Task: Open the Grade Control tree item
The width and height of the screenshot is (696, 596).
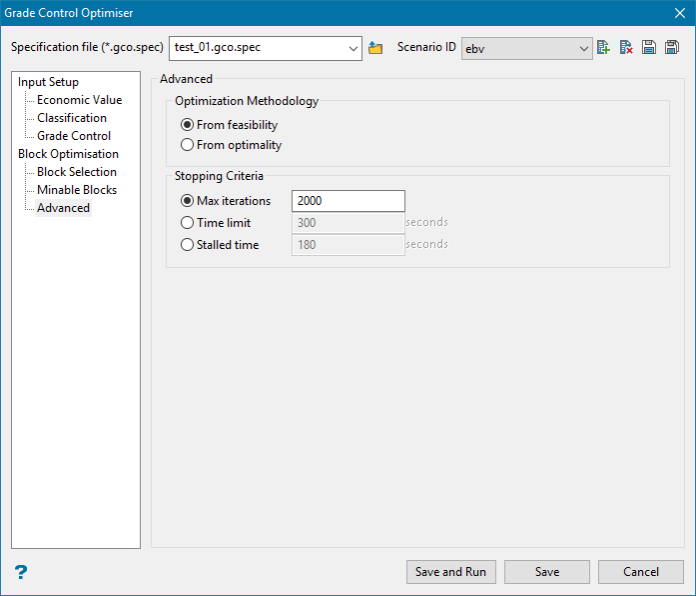Action: [74, 136]
